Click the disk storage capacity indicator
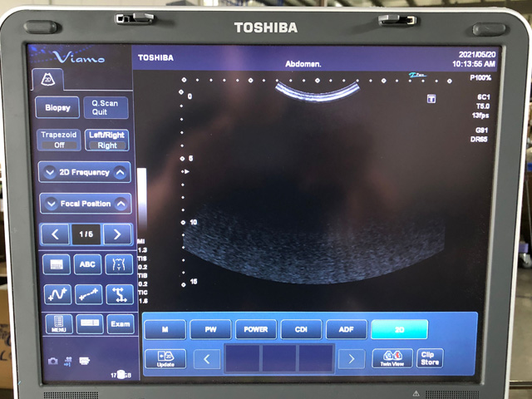Screen dimensions: 532x399 coord(121,375)
